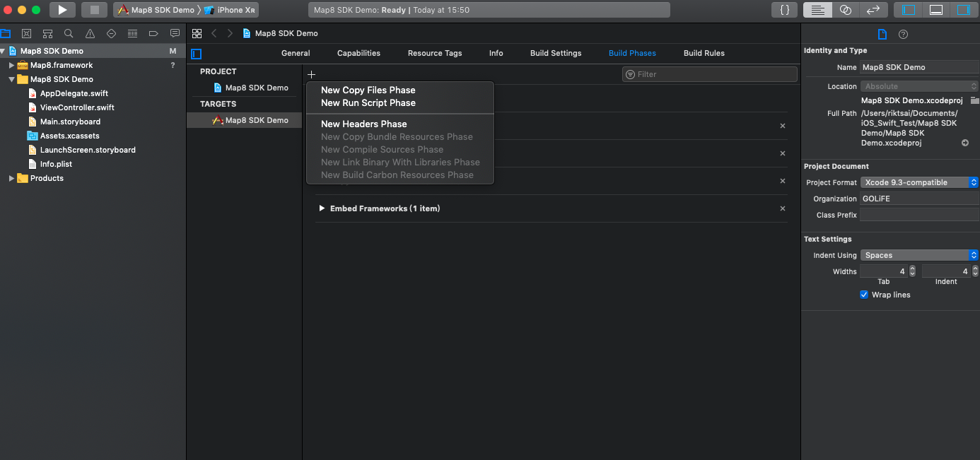Switch to the Standard editor
980x460 pixels.
coord(817,10)
